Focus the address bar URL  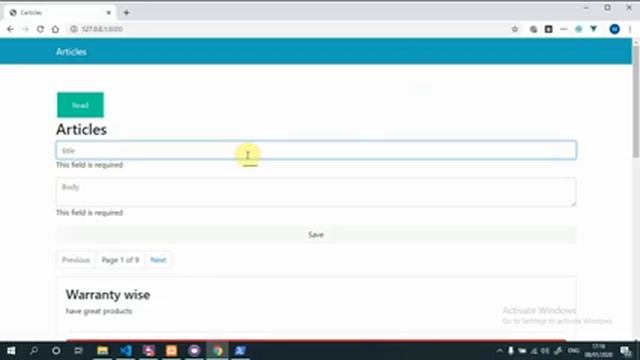point(102,29)
